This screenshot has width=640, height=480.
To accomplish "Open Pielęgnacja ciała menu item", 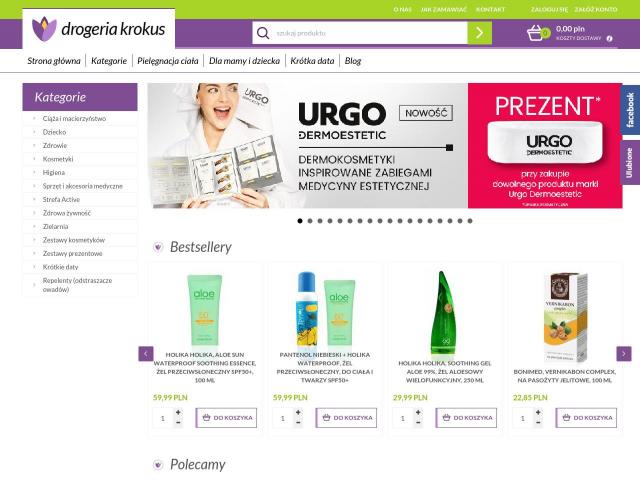I will (x=168, y=61).
